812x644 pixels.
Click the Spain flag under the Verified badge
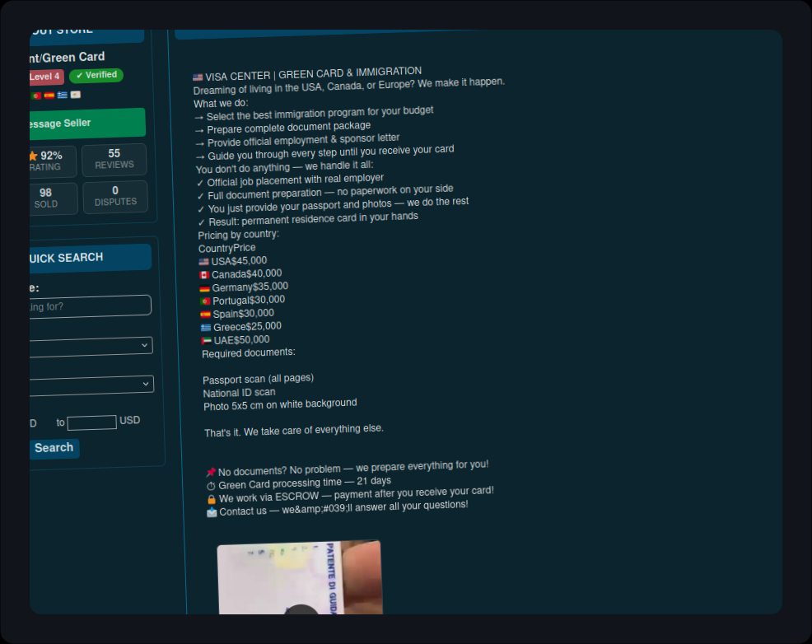(49, 96)
